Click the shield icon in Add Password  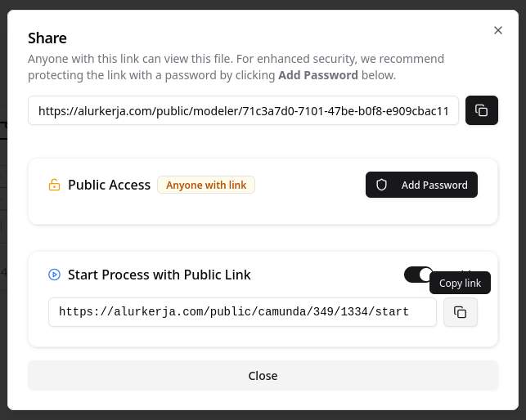pyautogui.click(x=381, y=185)
